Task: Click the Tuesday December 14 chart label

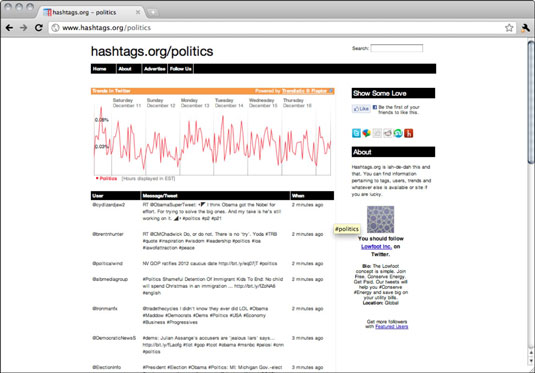Action: [x=229, y=103]
